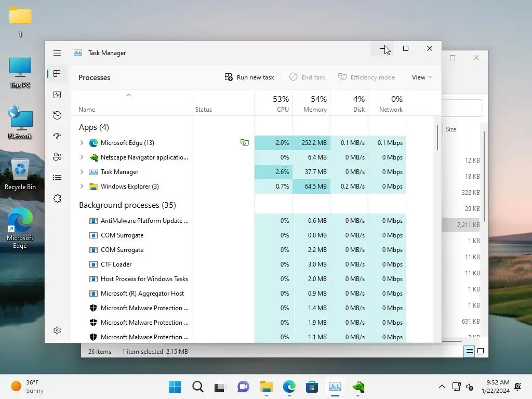The image size is (532, 399).
Task: Open the Windows Start button
Action: [175, 387]
